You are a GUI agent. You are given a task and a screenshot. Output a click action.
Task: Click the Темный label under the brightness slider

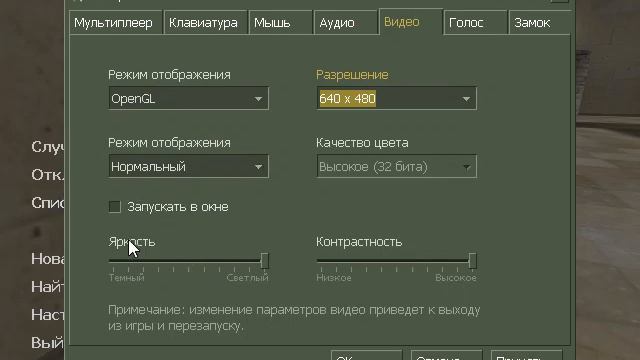127,278
